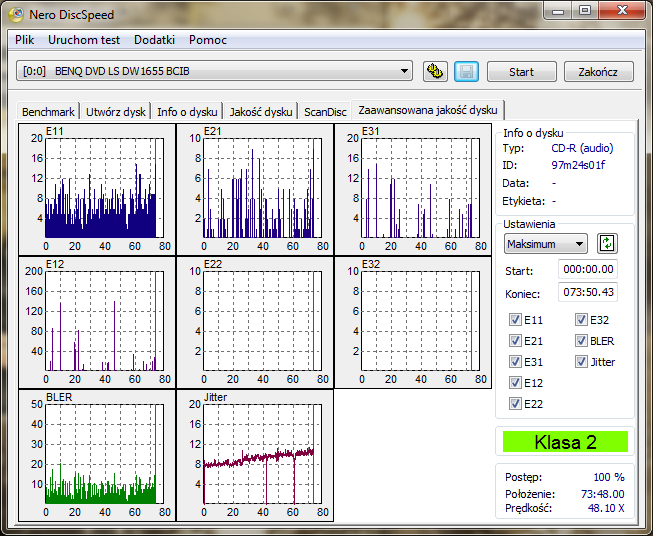653x536 pixels.
Task: Click the Start time input field
Action: (588, 269)
